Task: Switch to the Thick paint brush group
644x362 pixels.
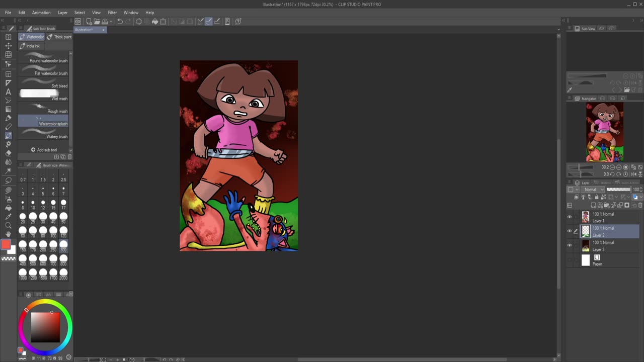Action: point(59,37)
